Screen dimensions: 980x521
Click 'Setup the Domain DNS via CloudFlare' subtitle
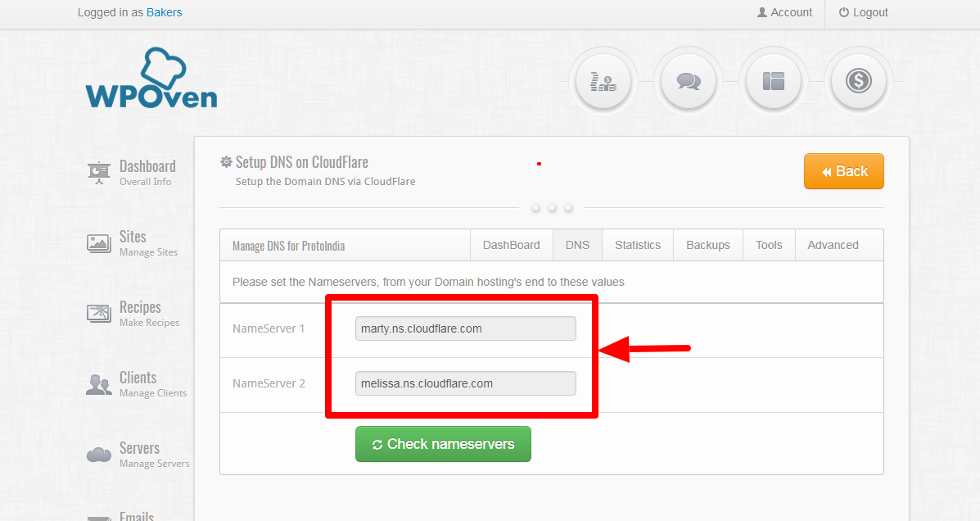click(x=325, y=181)
